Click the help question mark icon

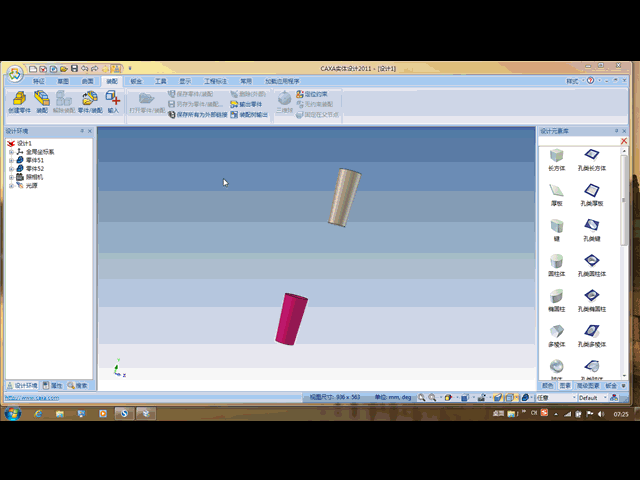click(591, 80)
